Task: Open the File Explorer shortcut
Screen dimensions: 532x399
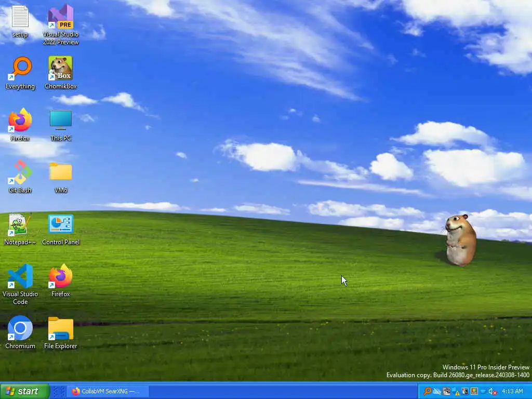Action: [61, 332]
